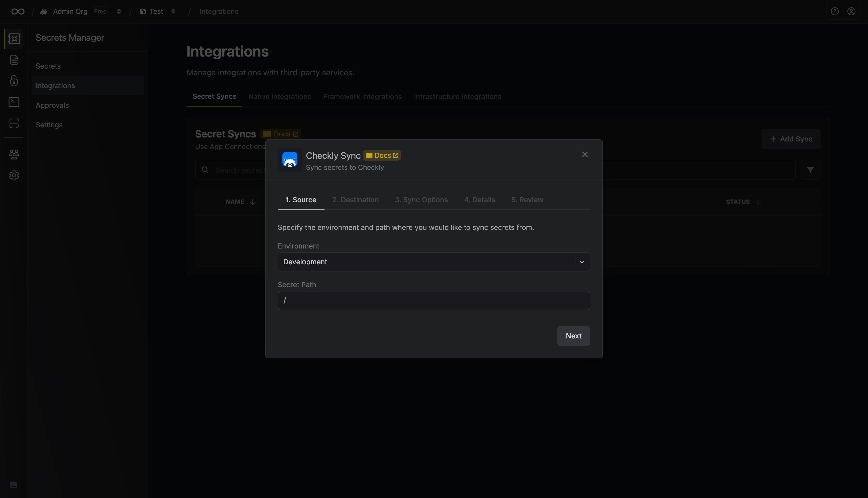The width and height of the screenshot is (868, 498).
Task: Go to Approvals in the sidebar
Action: (x=87, y=105)
